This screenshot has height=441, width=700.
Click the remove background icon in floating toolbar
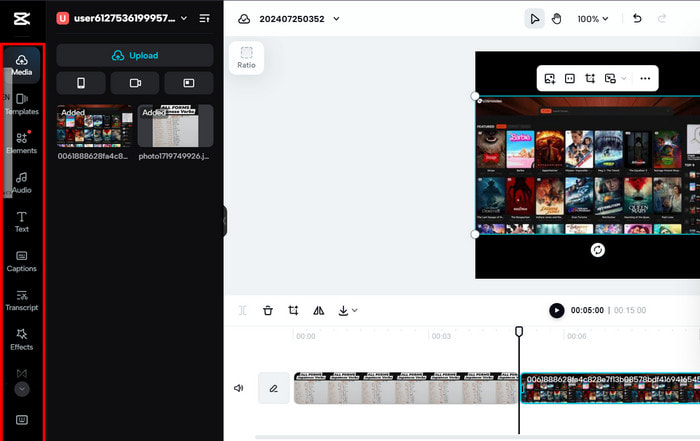point(610,79)
